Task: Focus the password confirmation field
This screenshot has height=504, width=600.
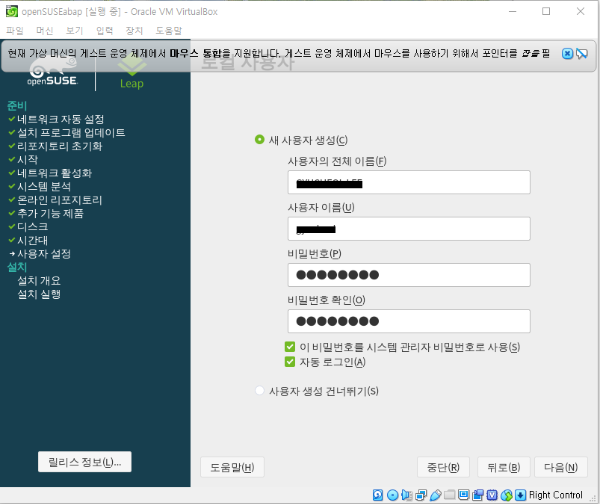Action: pyautogui.click(x=409, y=321)
